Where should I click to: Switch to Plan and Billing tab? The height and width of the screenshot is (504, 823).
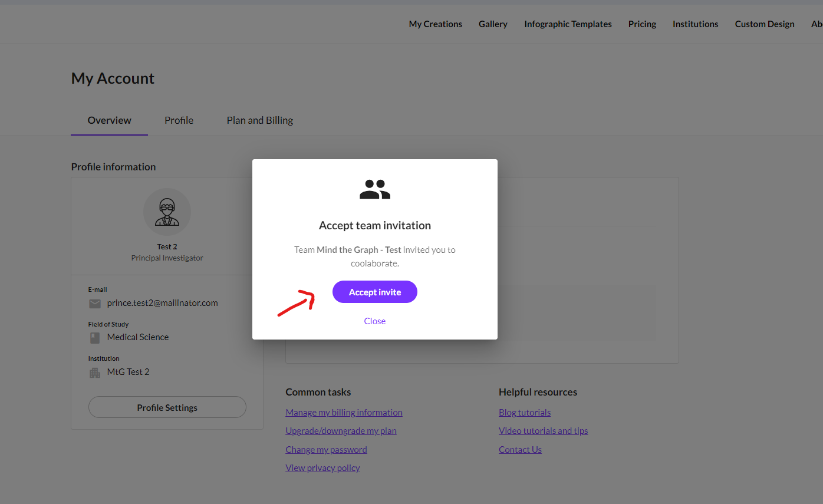[x=260, y=120]
